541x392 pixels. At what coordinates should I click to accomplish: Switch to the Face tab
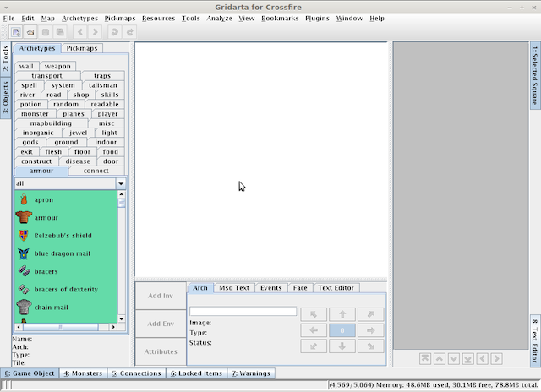pos(300,288)
